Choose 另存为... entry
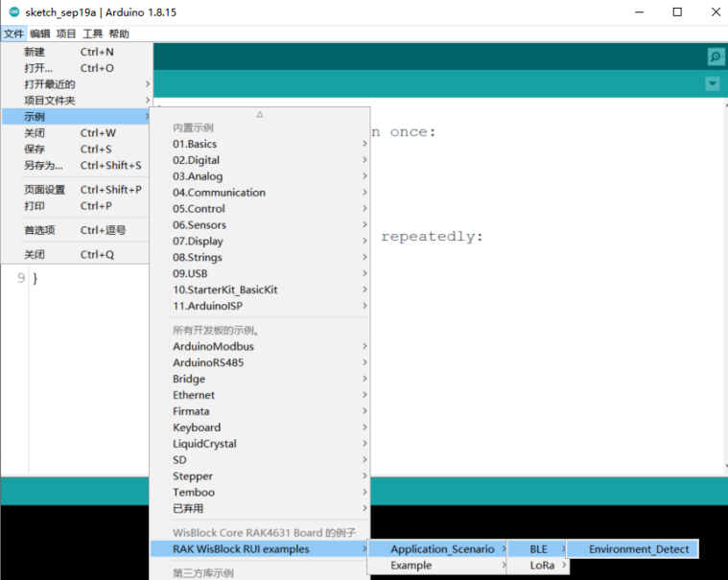Screen dimensions: 728x580 [77, 166]
